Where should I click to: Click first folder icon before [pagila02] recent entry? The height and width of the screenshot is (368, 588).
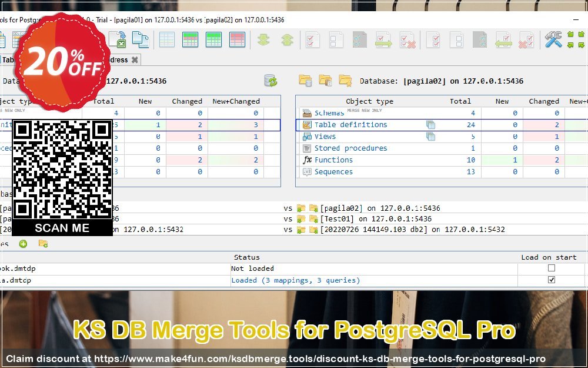[300, 208]
